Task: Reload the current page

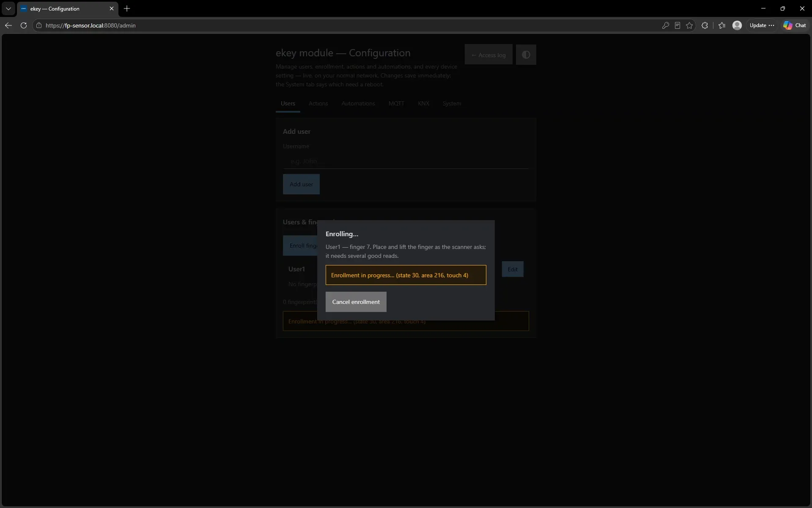Action: 24,25
